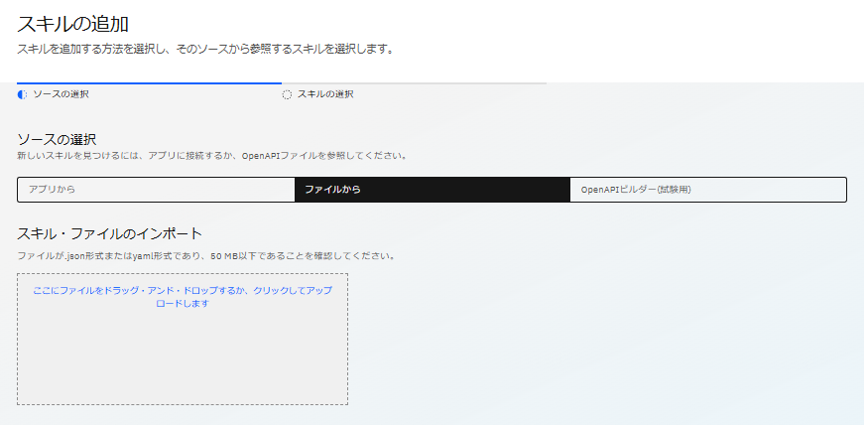This screenshot has height=430, width=868.
Task: Switch to the アプリから tab
Action: click(x=155, y=189)
